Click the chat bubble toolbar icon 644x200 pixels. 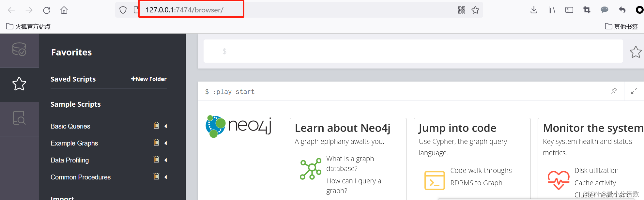tap(605, 10)
